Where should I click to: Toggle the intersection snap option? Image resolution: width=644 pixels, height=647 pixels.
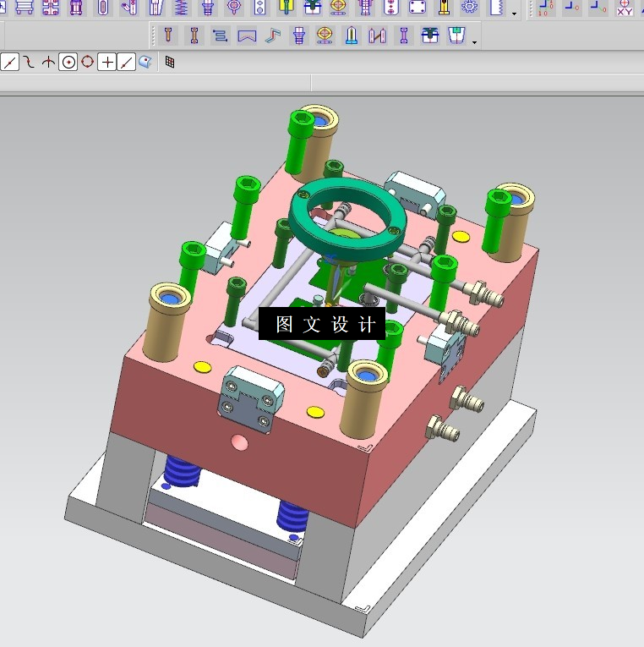(48, 63)
